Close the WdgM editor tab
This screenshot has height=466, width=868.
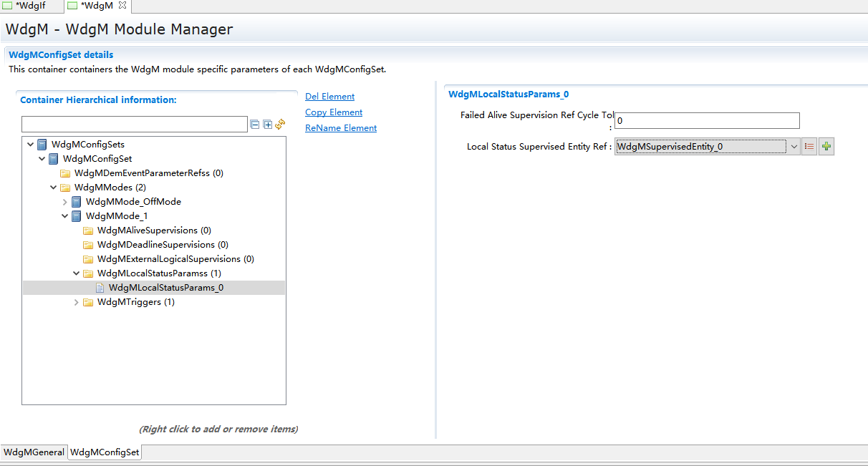(x=122, y=6)
